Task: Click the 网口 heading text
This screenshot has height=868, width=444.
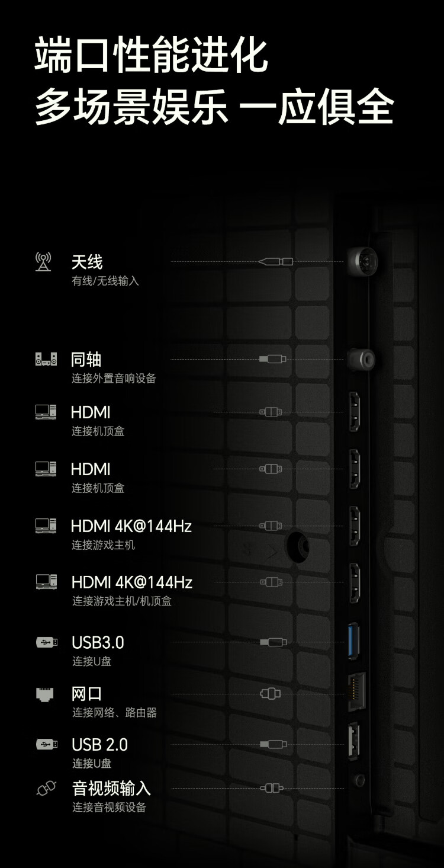Action: 87,694
